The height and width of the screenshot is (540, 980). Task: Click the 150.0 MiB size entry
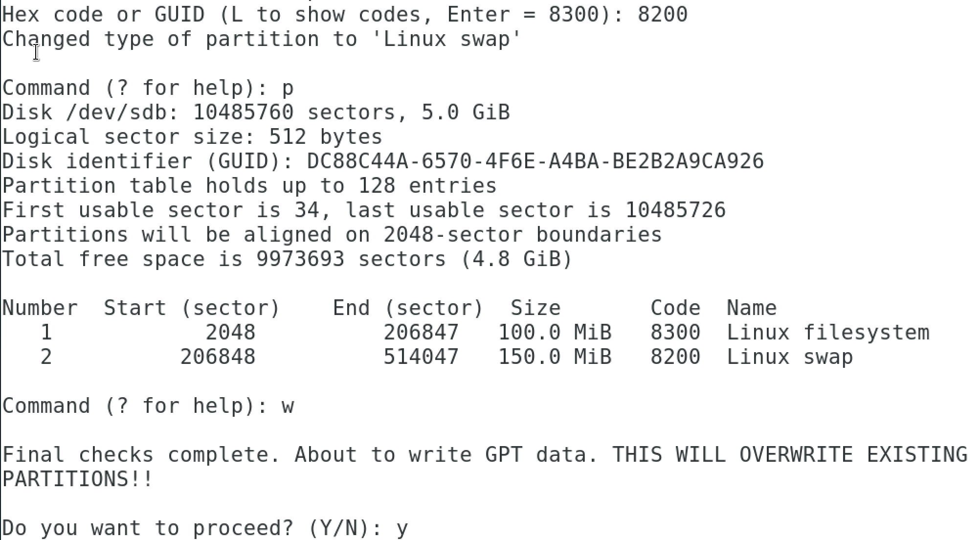(555, 357)
